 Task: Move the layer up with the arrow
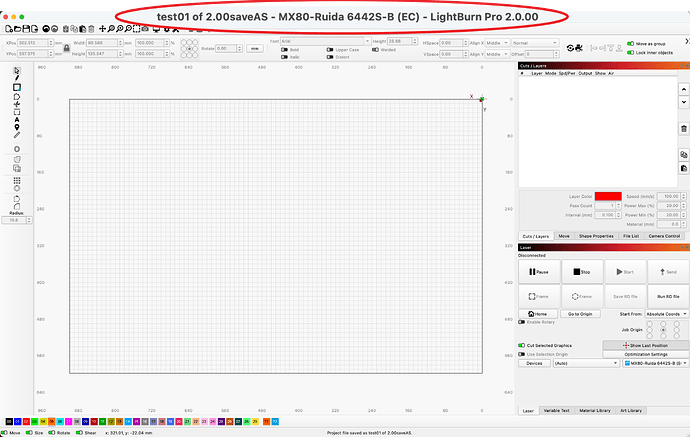683,89
